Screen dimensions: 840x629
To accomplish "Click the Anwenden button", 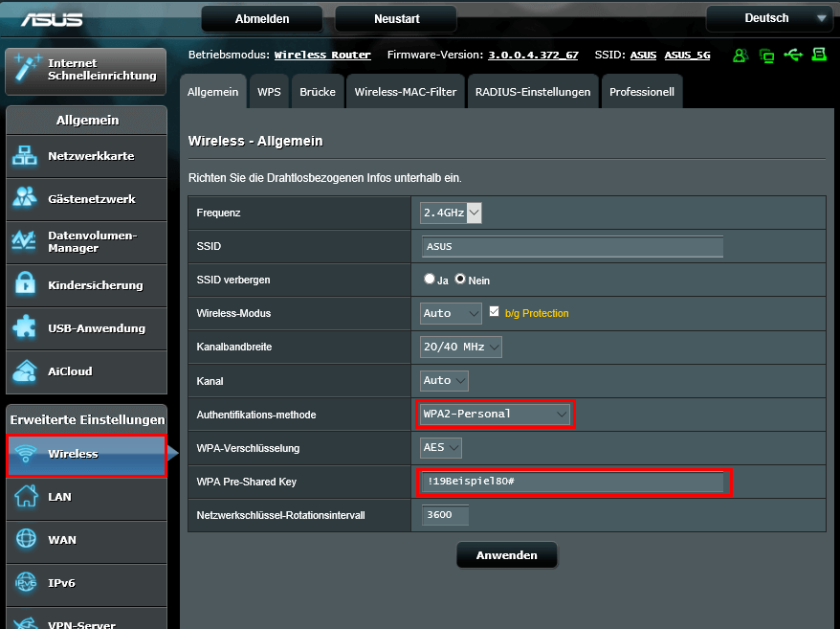I will [x=506, y=555].
